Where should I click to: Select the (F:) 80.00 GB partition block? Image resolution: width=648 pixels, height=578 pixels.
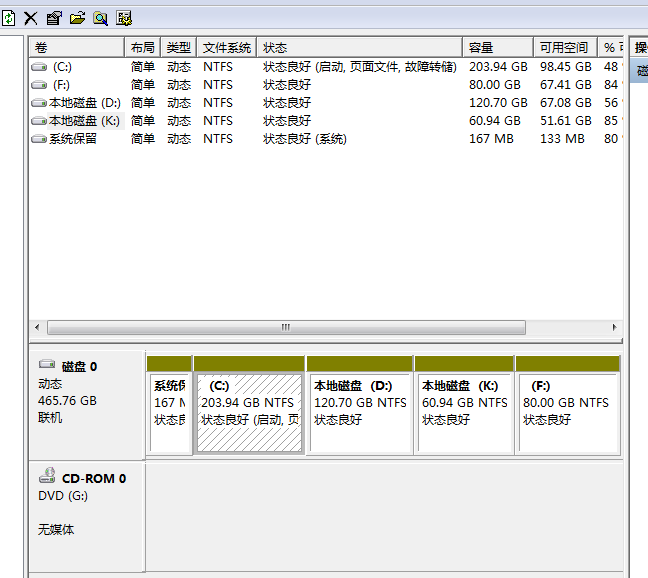pos(567,412)
